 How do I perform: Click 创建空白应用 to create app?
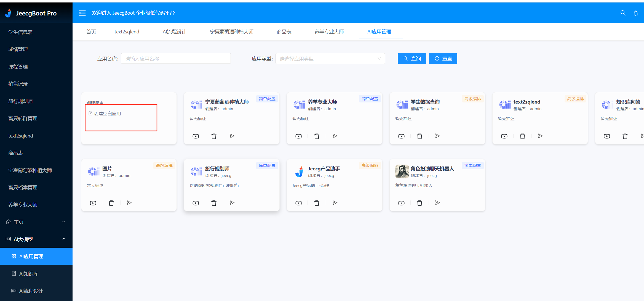tap(105, 113)
